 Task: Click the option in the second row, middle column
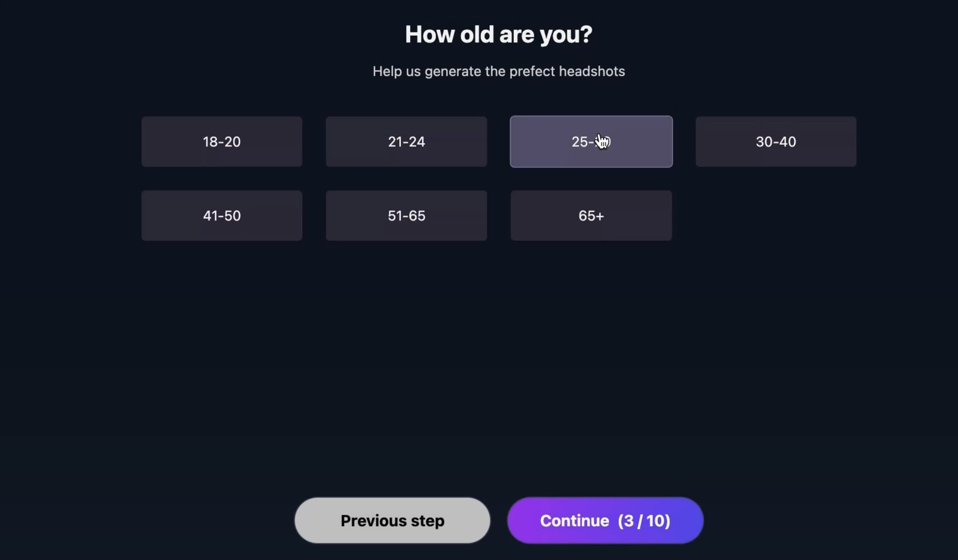click(x=406, y=216)
